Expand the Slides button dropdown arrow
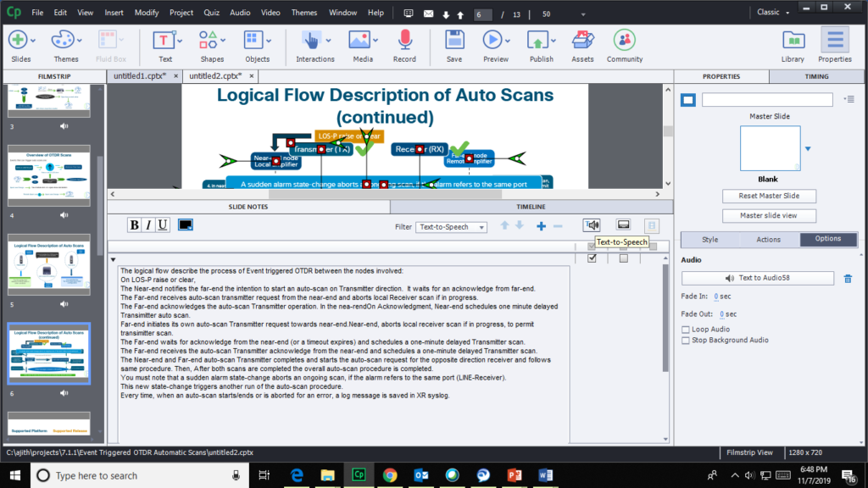The width and height of the screenshot is (868, 488). coord(33,41)
